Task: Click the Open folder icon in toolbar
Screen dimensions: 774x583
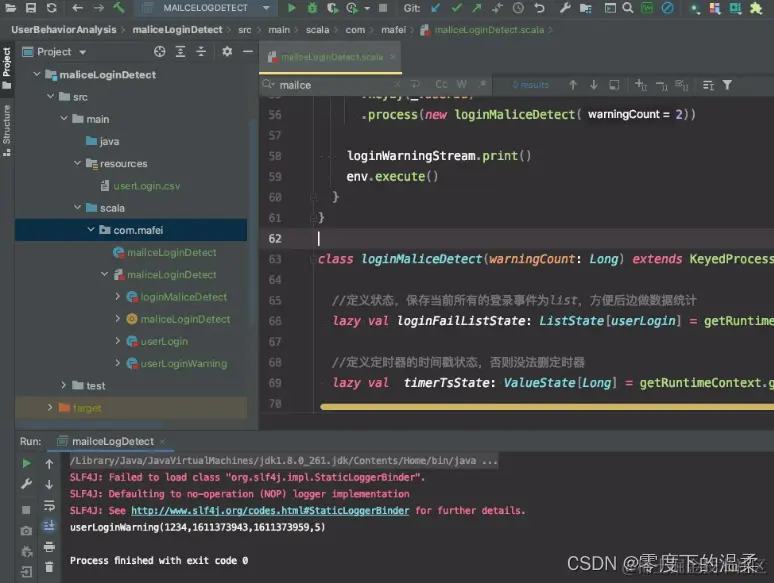Action: pyautogui.click(x=10, y=7)
